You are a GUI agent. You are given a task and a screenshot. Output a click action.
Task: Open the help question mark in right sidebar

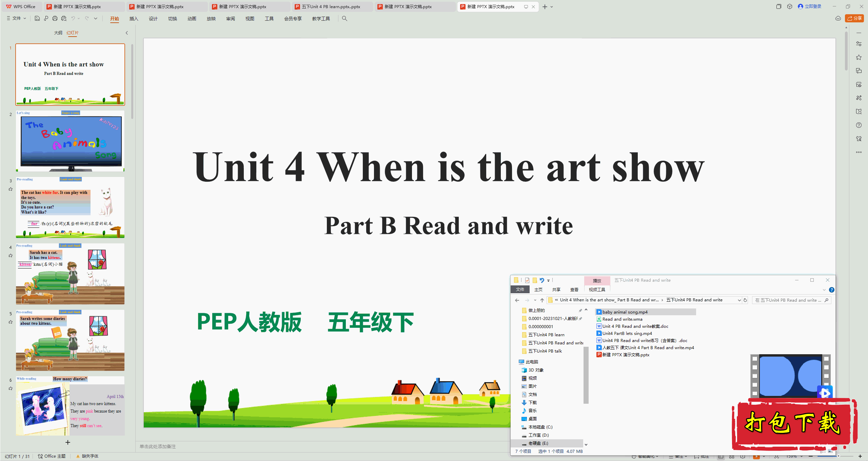coord(859,125)
